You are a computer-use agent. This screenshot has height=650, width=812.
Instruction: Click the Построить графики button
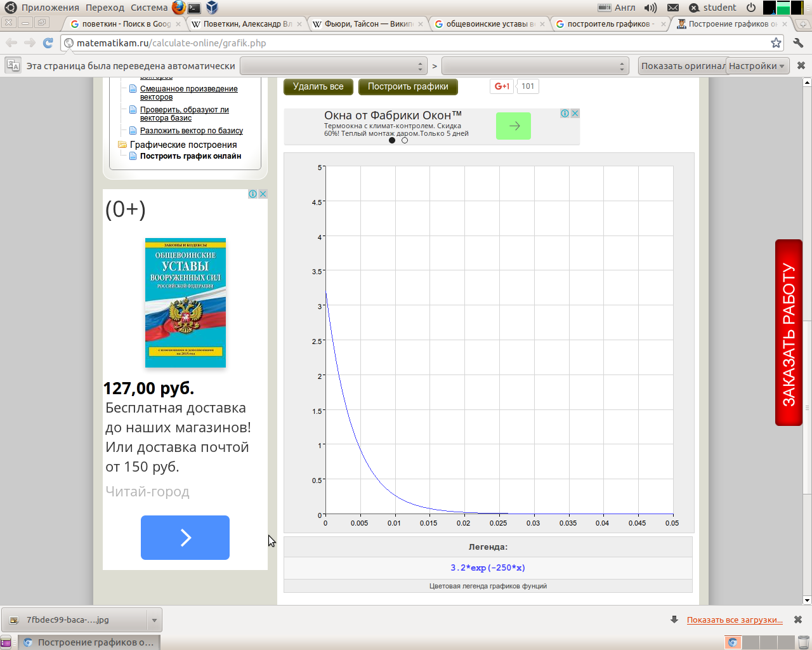click(408, 86)
